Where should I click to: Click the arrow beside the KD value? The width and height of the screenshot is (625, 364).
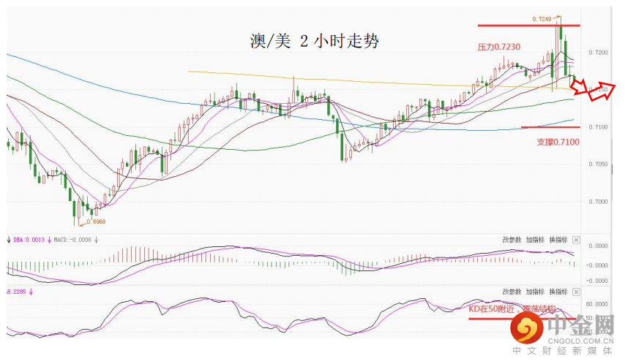(31, 291)
